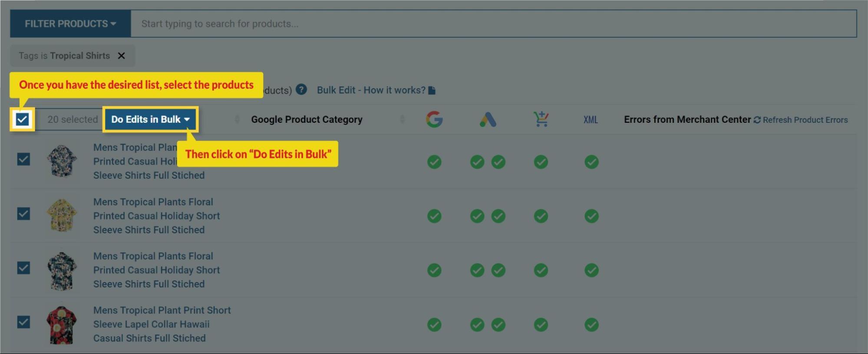Open the red Hawaii shirt thumbnail

coord(62,325)
